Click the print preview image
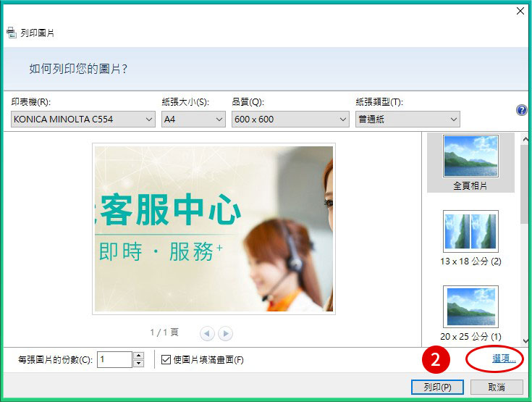532x402 pixels. 214,229
